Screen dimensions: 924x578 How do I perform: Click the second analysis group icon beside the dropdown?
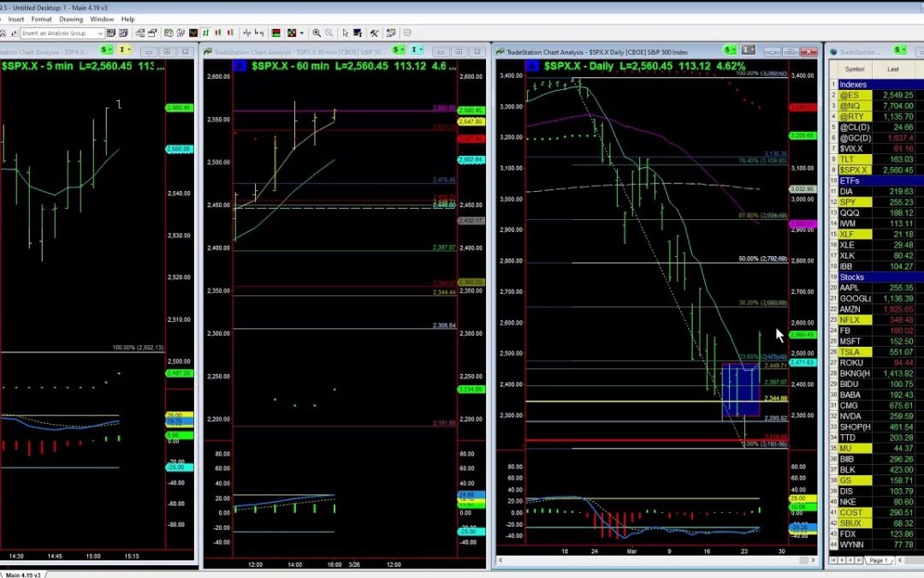point(123,33)
